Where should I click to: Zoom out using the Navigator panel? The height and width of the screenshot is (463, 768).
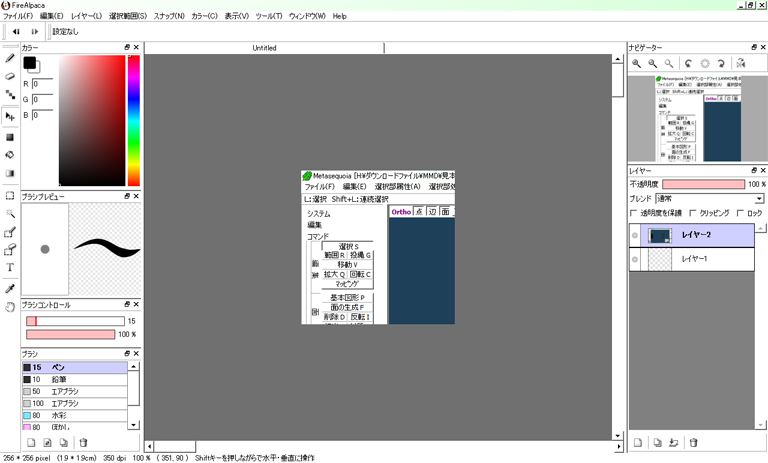(x=652, y=63)
